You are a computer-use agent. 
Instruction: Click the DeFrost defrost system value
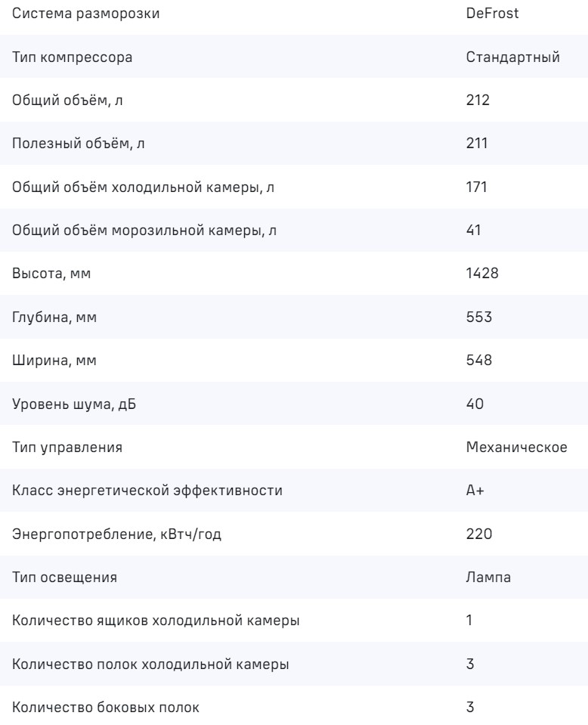pos(493,13)
